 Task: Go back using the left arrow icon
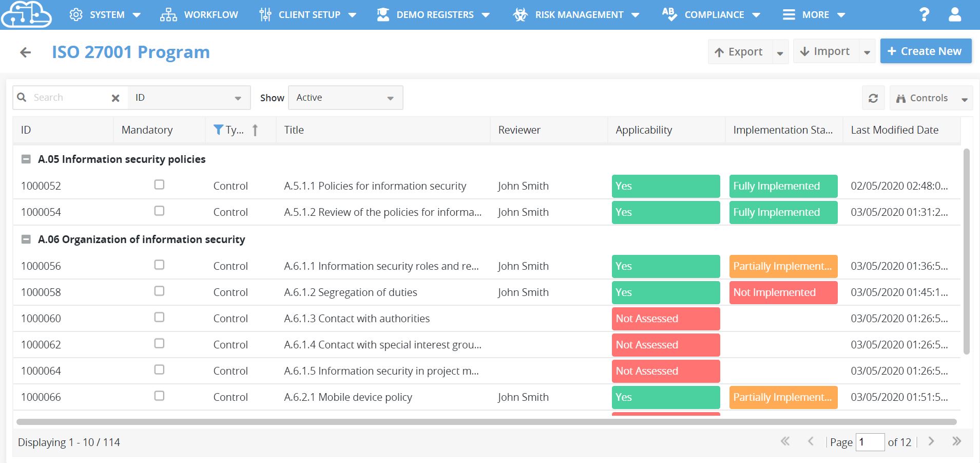pos(25,52)
